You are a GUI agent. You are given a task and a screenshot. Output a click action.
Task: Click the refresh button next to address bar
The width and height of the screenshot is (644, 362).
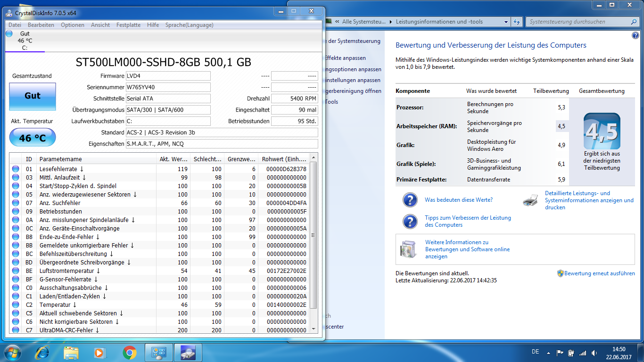click(x=517, y=22)
